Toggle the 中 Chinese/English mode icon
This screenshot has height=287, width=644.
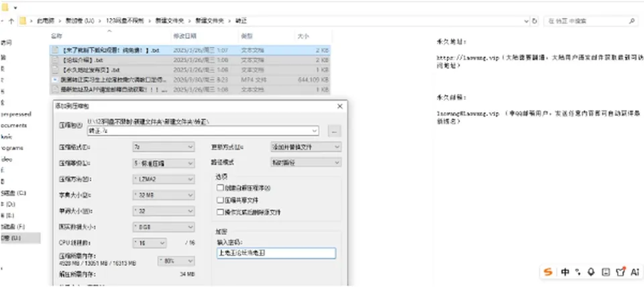tap(565, 272)
